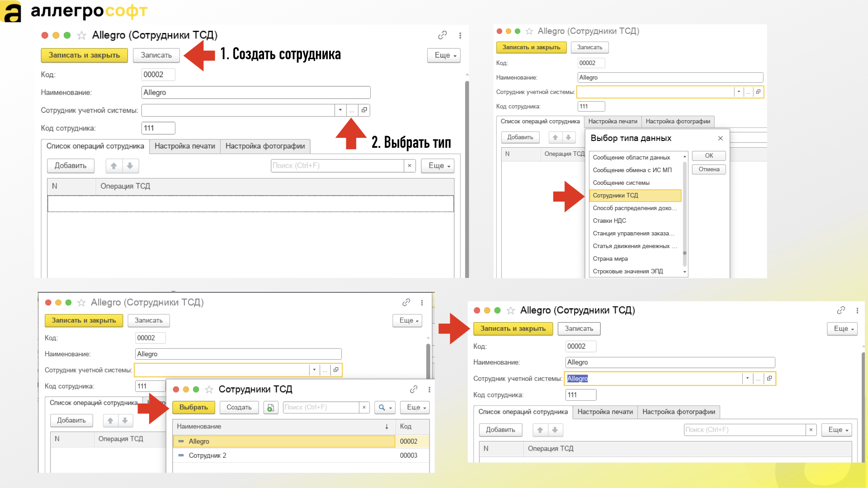This screenshot has height=488, width=868.
Task: Open linked employee icon in top-left window
Action: coord(364,110)
